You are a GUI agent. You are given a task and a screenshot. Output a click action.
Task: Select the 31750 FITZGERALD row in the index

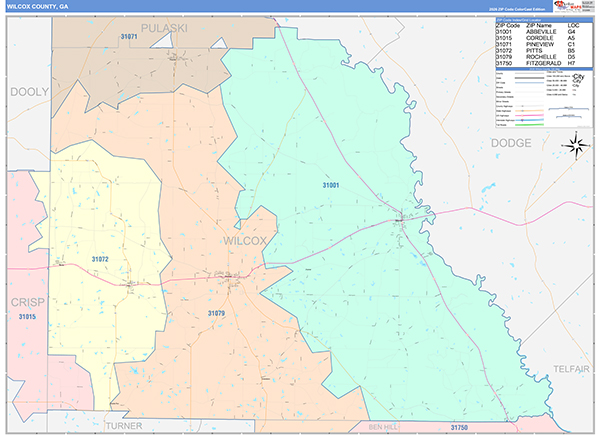click(x=543, y=63)
